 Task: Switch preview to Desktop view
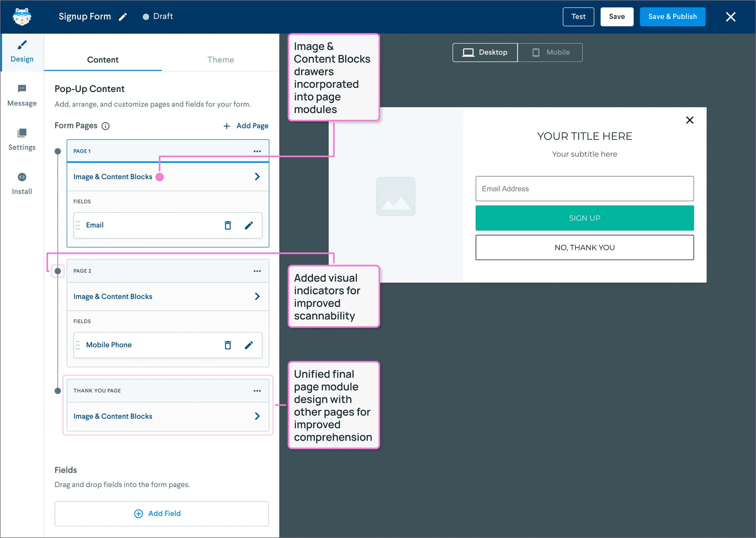(x=485, y=52)
